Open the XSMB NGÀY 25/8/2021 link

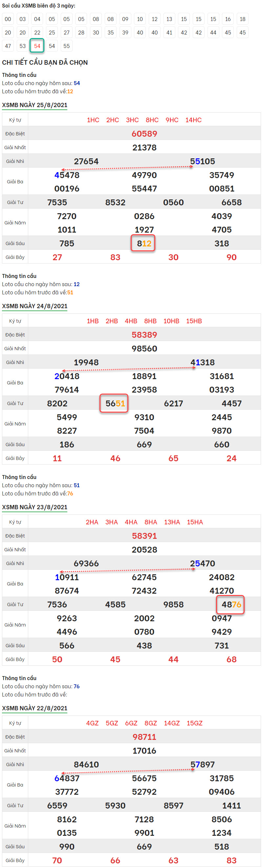pyautogui.click(x=35, y=105)
